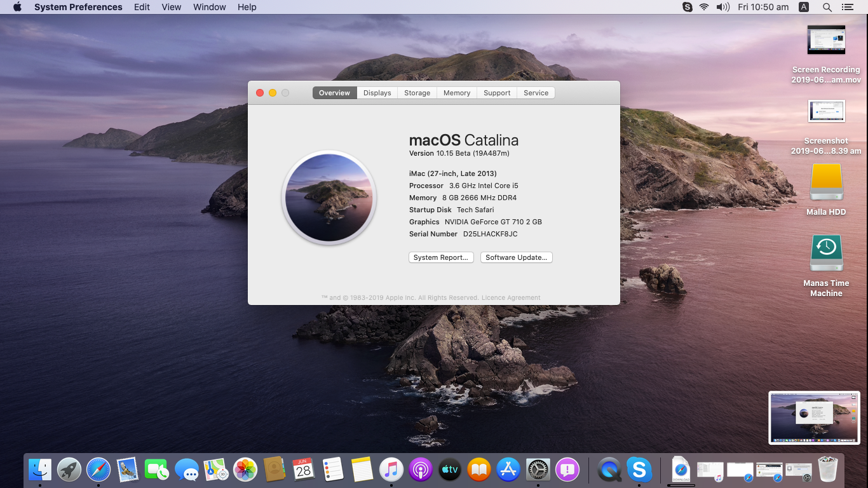Open the volume control in menu bar
868x488 pixels.
723,7
